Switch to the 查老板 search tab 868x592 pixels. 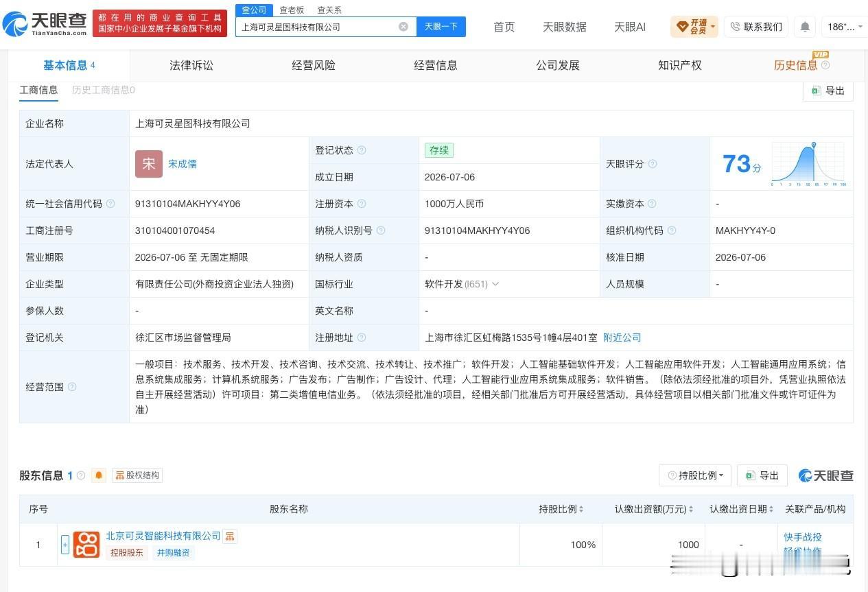[292, 10]
